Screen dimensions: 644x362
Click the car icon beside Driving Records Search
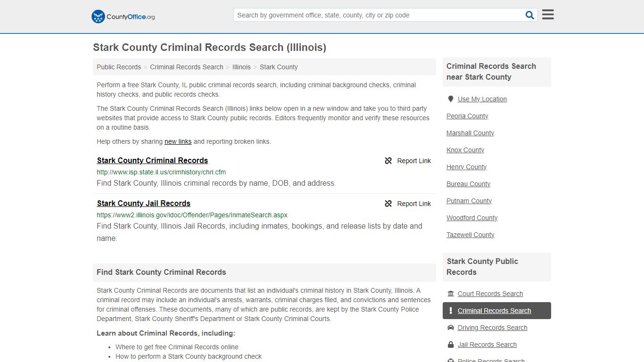pyautogui.click(x=451, y=328)
